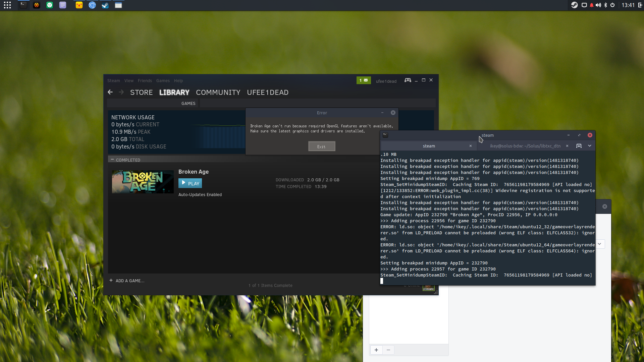Open the green Chrome-style browser icon

pos(50,5)
